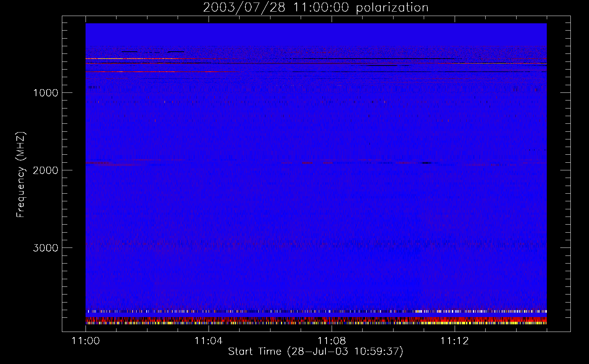Click the 11:08 time tick label
This screenshot has width=589, height=364.
tap(332, 341)
